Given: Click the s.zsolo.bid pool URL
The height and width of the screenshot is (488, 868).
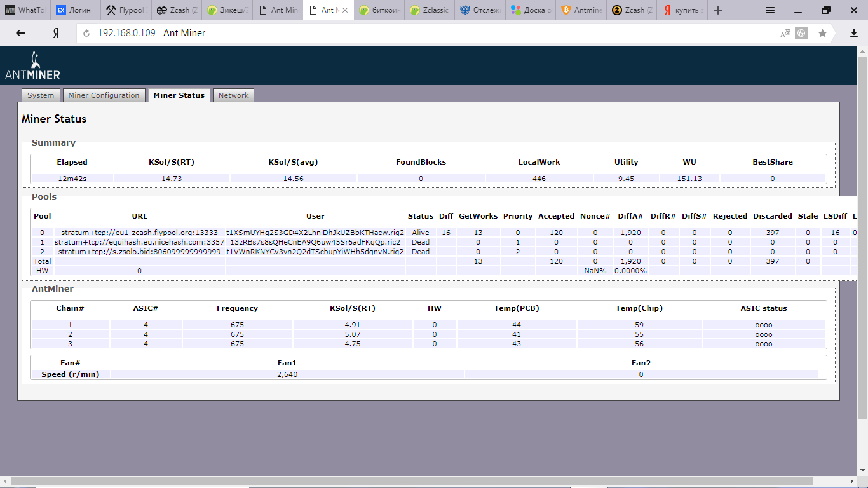Looking at the screenshot, I should tap(139, 252).
